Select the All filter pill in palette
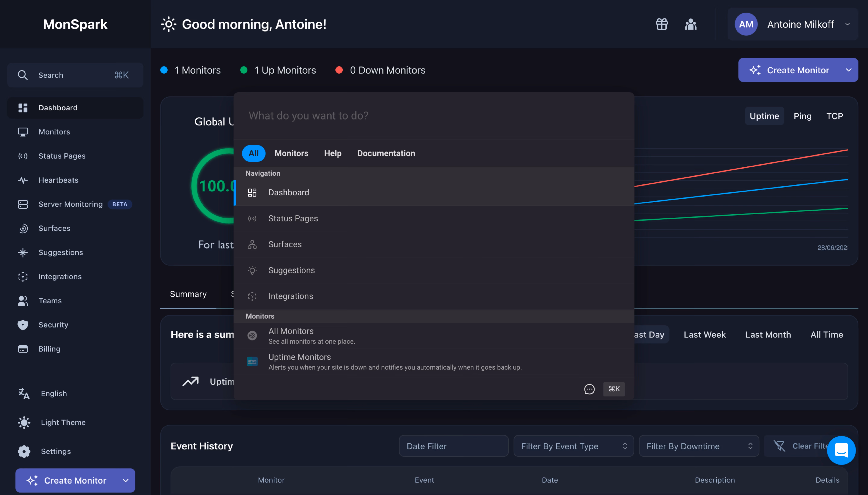Screen dimensions: 868x495 coord(253,153)
